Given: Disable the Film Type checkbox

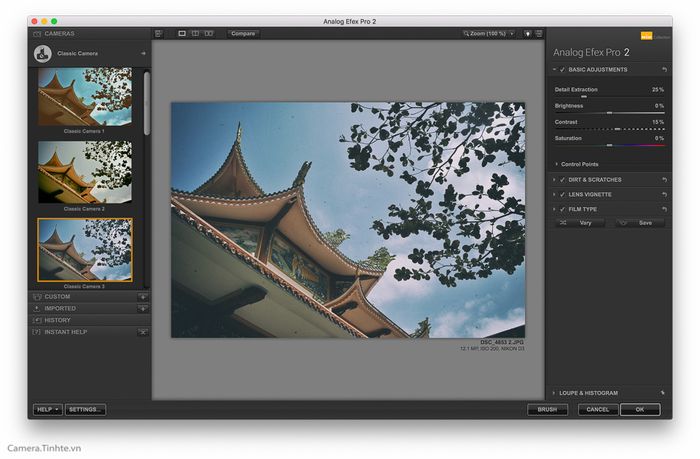Looking at the screenshot, I should coord(562,209).
